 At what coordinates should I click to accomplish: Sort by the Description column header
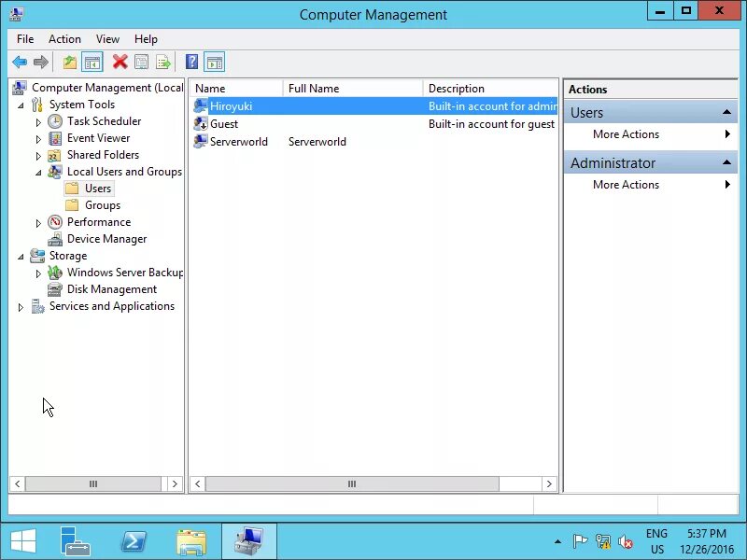491,89
